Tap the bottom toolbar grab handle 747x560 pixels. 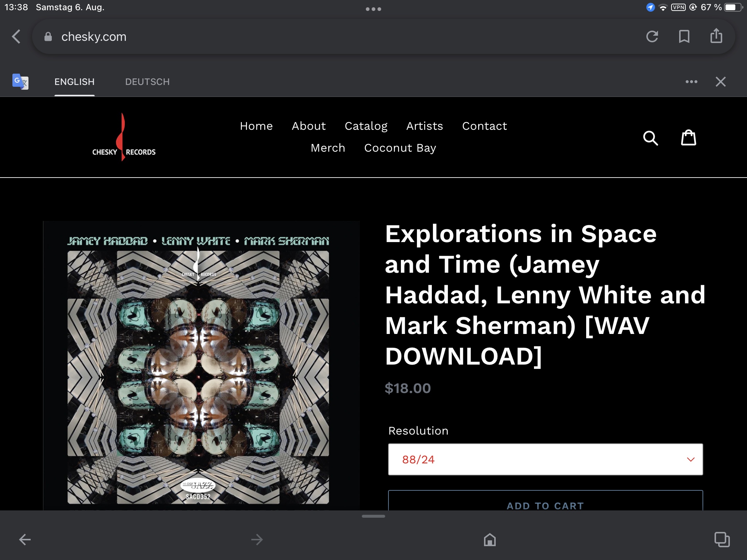tap(373, 516)
